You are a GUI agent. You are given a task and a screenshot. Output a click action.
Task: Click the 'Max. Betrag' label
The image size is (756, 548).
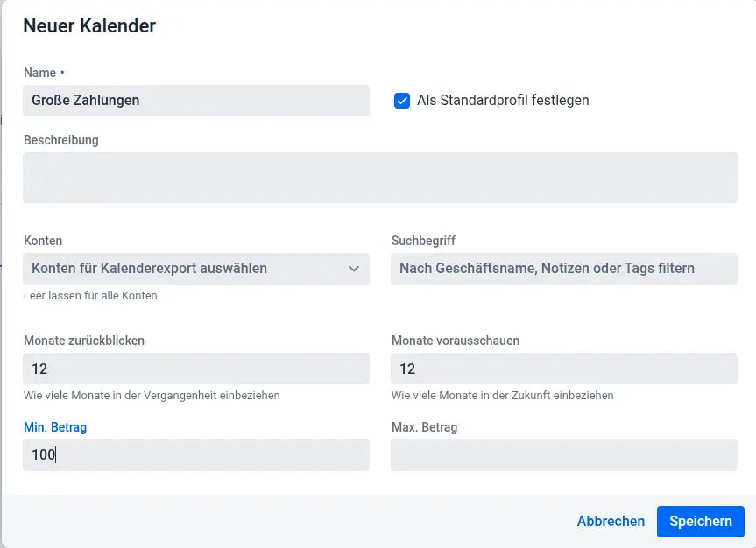click(424, 428)
